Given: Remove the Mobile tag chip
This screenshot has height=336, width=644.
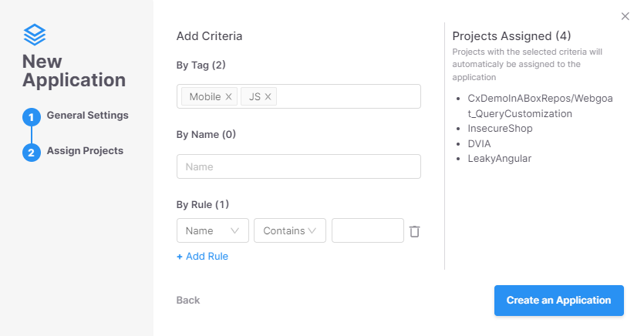Looking at the screenshot, I should (x=229, y=97).
